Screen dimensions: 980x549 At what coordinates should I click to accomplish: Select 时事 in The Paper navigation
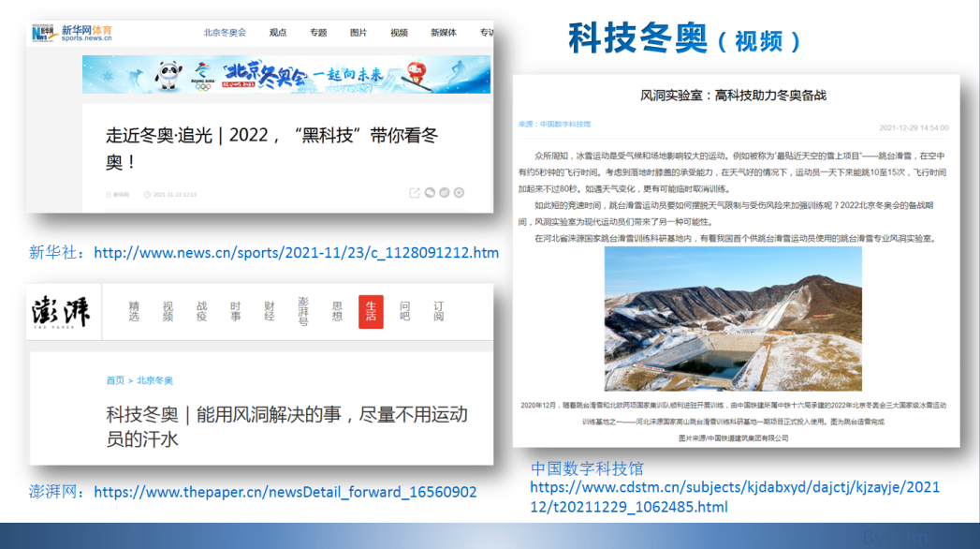pyautogui.click(x=235, y=311)
